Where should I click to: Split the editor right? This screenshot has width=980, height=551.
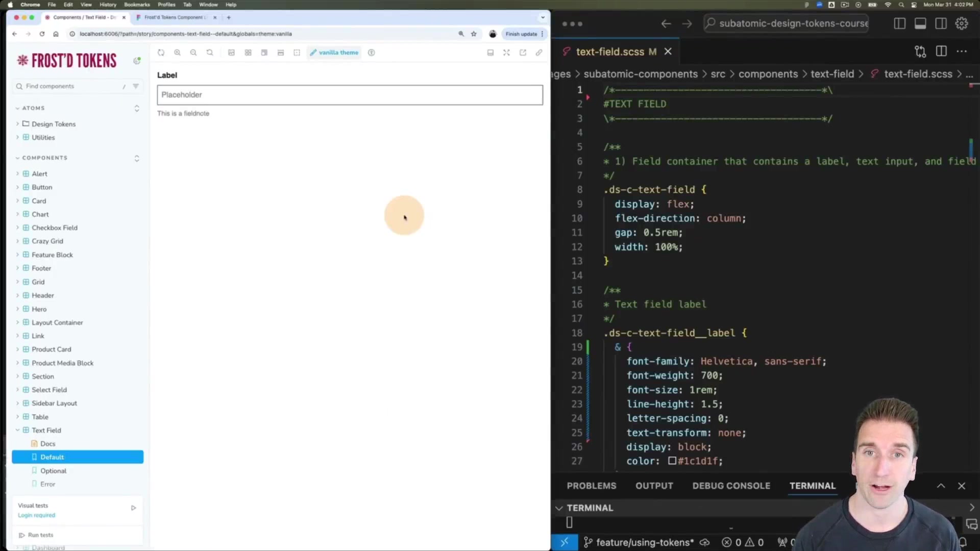[x=941, y=52]
